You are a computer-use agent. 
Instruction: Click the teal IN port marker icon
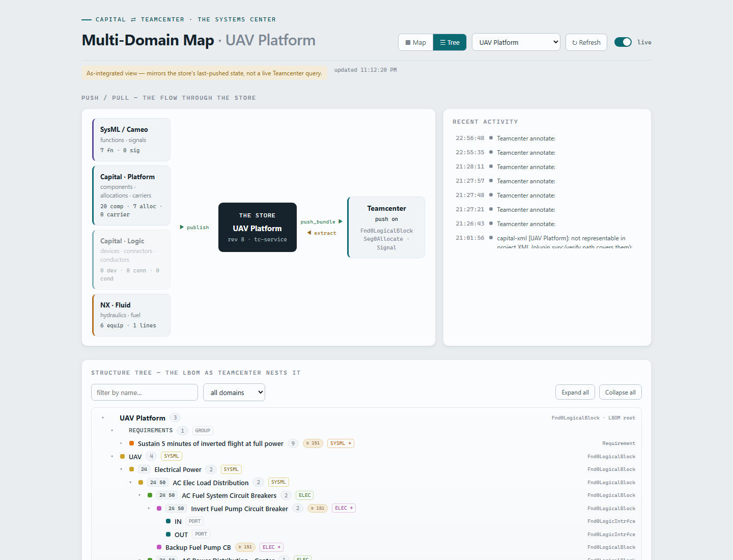pyautogui.click(x=168, y=521)
